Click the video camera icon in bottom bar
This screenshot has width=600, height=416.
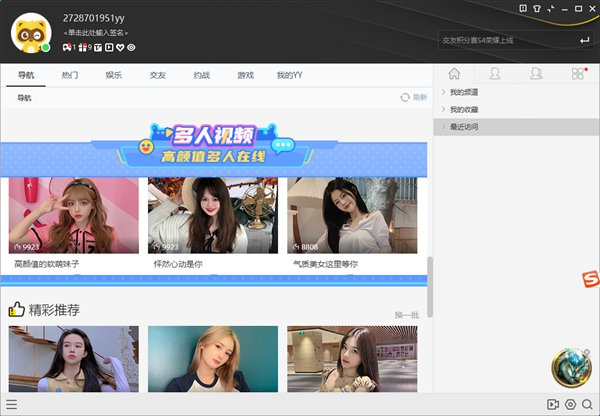553,405
